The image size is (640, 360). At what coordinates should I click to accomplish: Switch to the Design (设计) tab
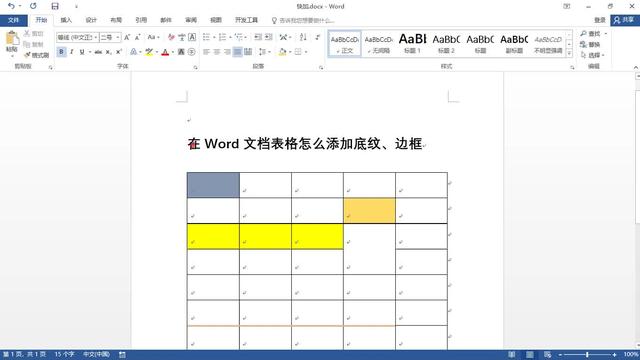pyautogui.click(x=91, y=20)
